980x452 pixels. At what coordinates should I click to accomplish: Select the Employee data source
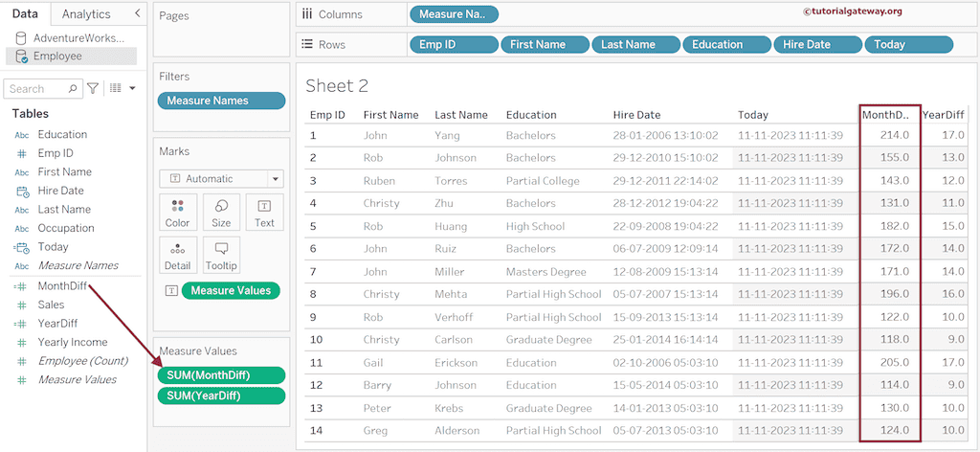click(71, 56)
